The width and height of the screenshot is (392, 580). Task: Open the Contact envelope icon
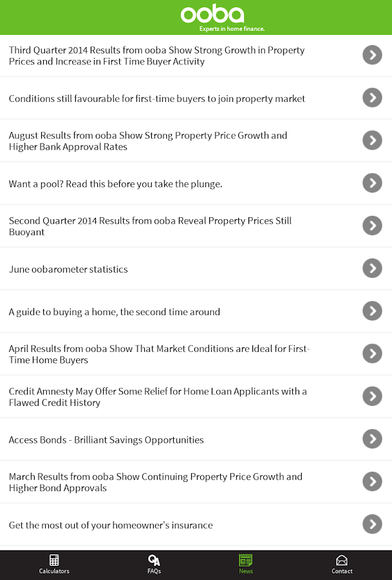342,560
